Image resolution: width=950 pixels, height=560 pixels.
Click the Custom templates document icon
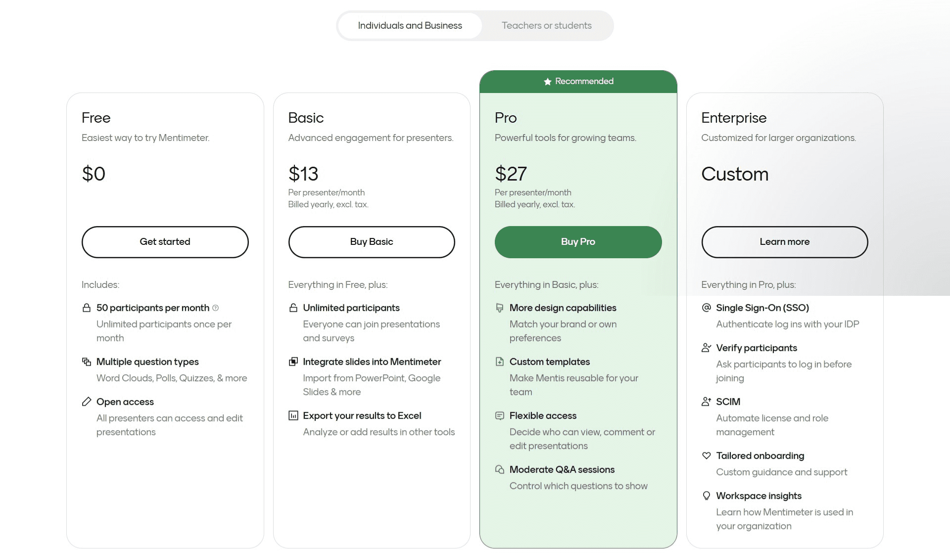pyautogui.click(x=500, y=362)
